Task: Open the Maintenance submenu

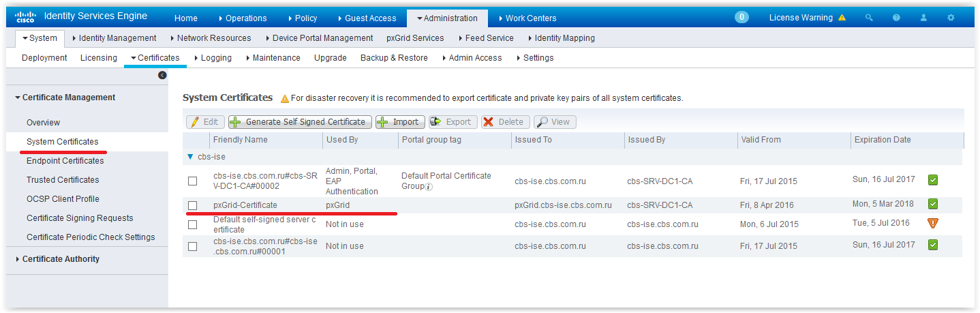Action: pos(273,58)
